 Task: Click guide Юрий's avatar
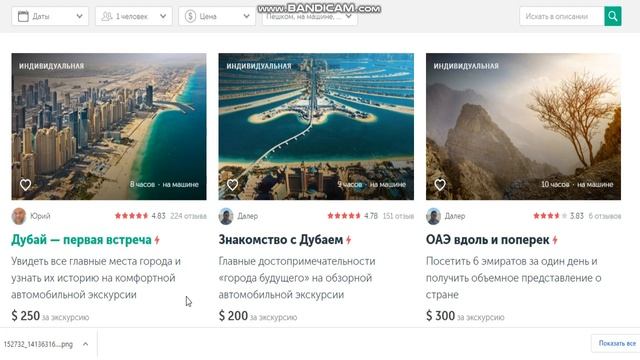[x=19, y=216]
